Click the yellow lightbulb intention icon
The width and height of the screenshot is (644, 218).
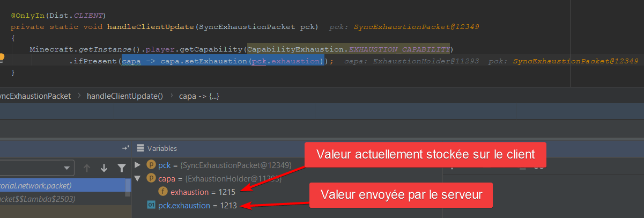pyautogui.click(x=2, y=57)
